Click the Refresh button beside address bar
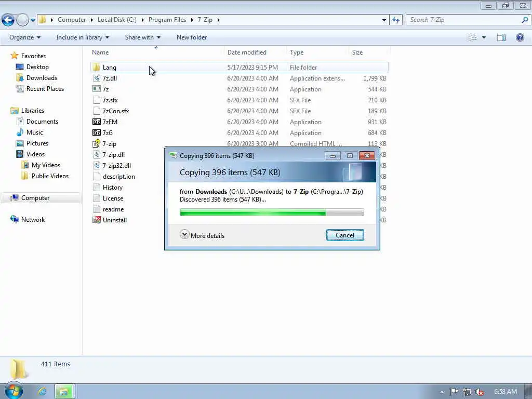 click(396, 20)
